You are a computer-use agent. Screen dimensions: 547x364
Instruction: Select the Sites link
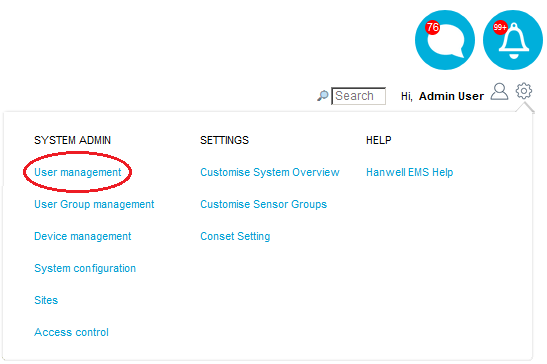tap(46, 300)
